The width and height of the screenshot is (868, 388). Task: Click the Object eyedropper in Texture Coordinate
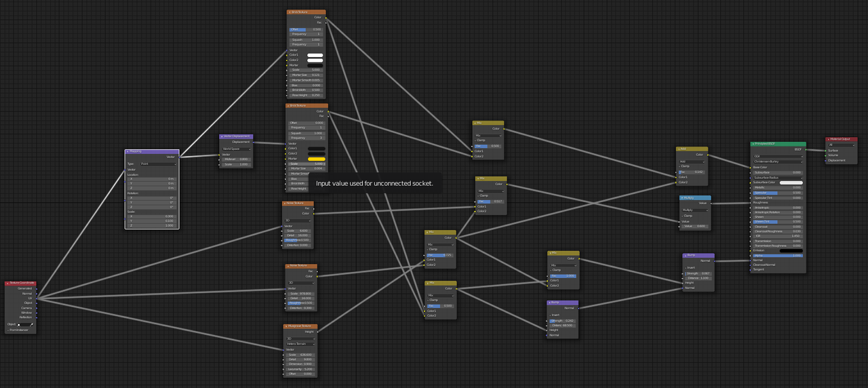(x=31, y=324)
